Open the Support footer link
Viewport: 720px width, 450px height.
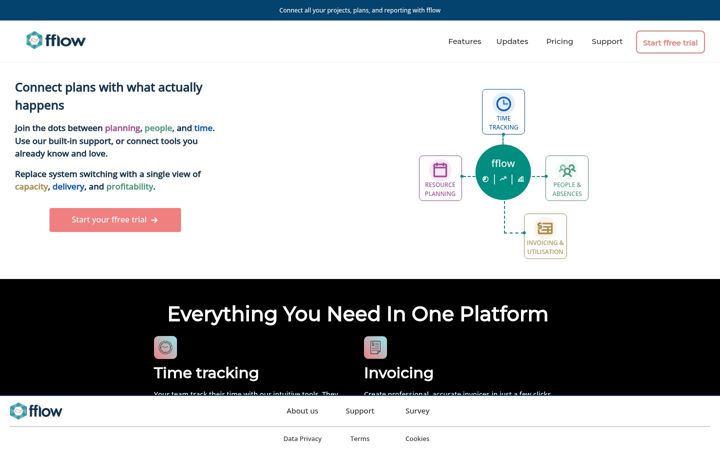[x=360, y=411]
